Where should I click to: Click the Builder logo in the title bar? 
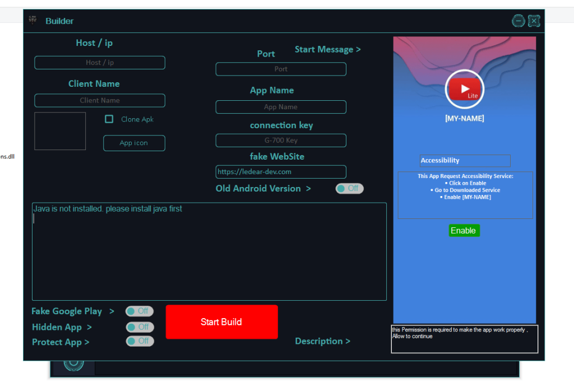(33, 20)
